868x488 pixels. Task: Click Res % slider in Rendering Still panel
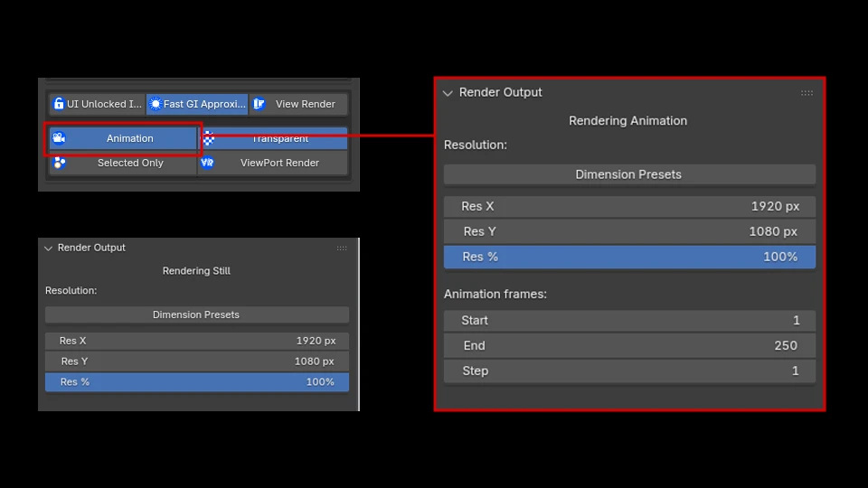[197, 381]
